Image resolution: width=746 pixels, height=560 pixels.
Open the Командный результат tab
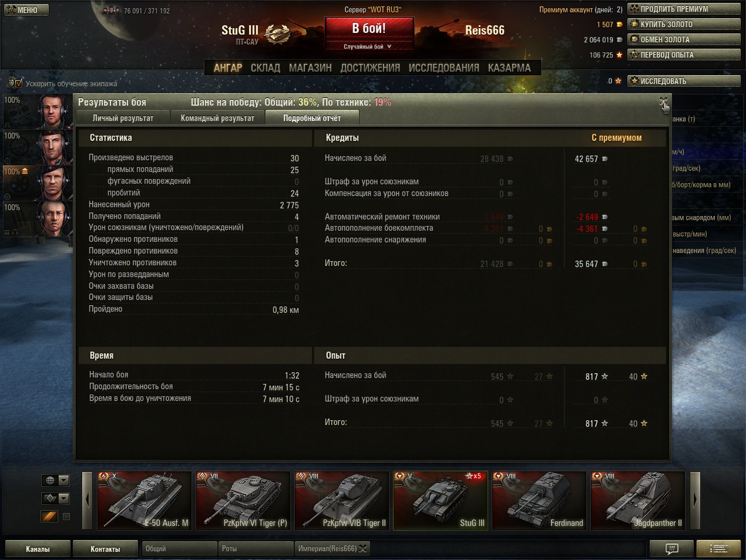pyautogui.click(x=217, y=118)
